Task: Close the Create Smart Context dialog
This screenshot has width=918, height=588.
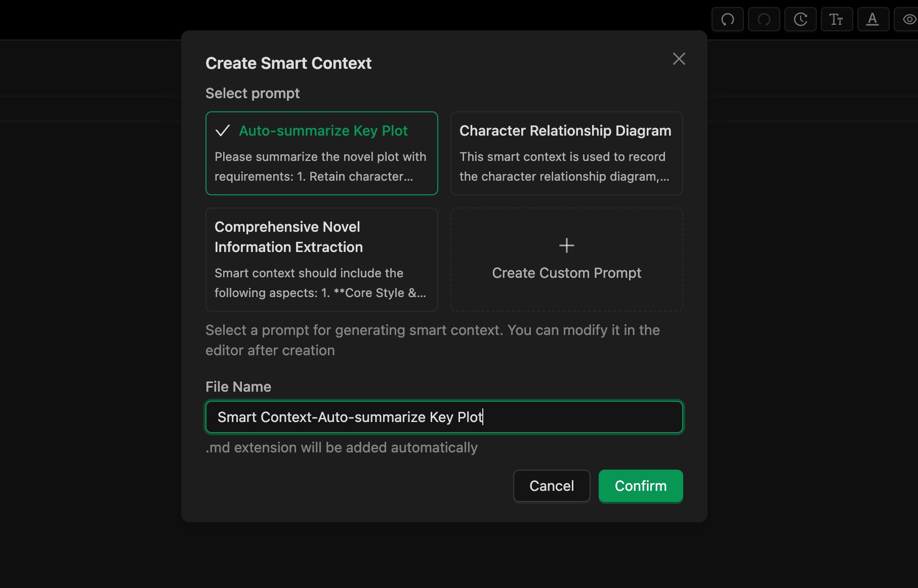Action: point(679,59)
